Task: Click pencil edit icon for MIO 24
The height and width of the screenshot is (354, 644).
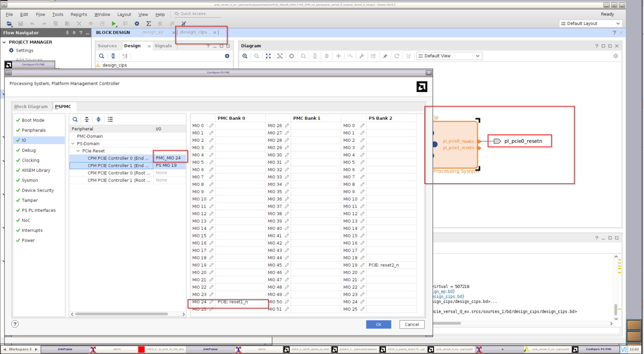Action: click(212, 302)
